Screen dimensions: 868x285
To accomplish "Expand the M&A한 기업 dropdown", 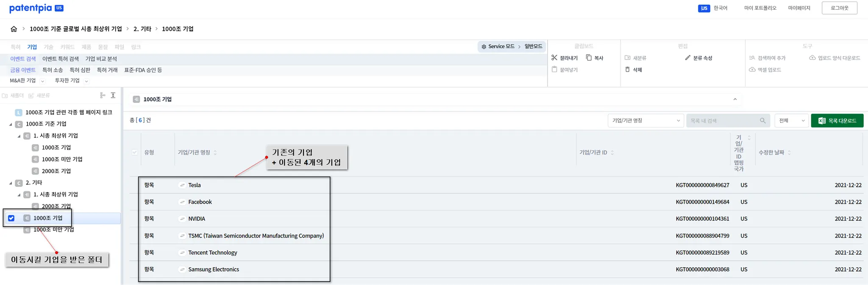I will 42,81.
